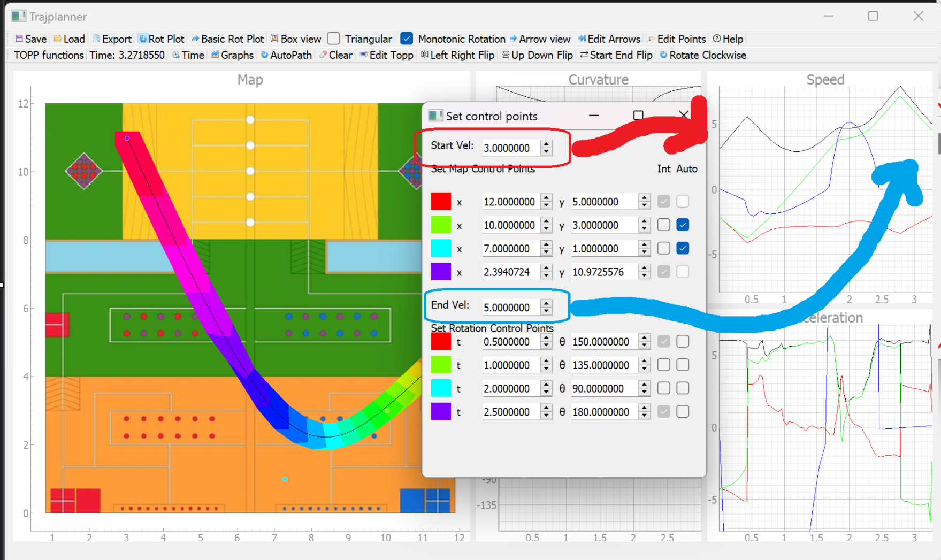Image resolution: width=941 pixels, height=560 pixels.
Task: Open the Graphs panel
Action: [x=232, y=55]
